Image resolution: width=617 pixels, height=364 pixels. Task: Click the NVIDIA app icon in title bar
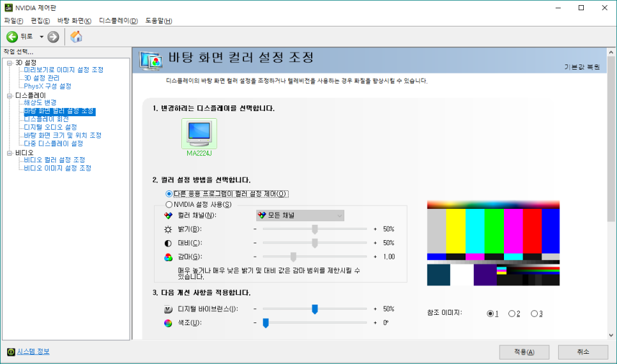tap(8, 8)
